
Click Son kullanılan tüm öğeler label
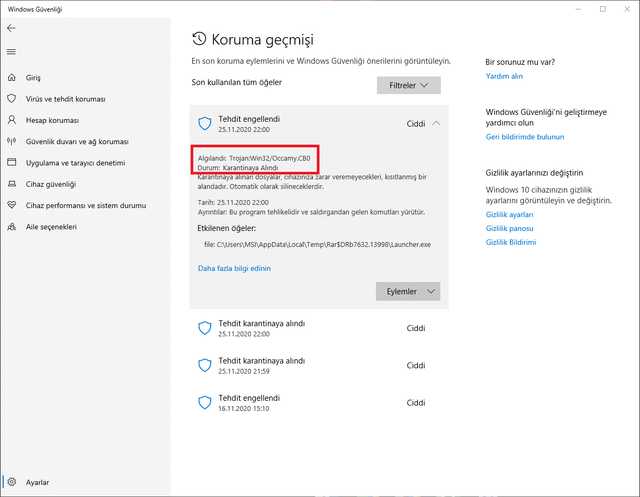237,82
